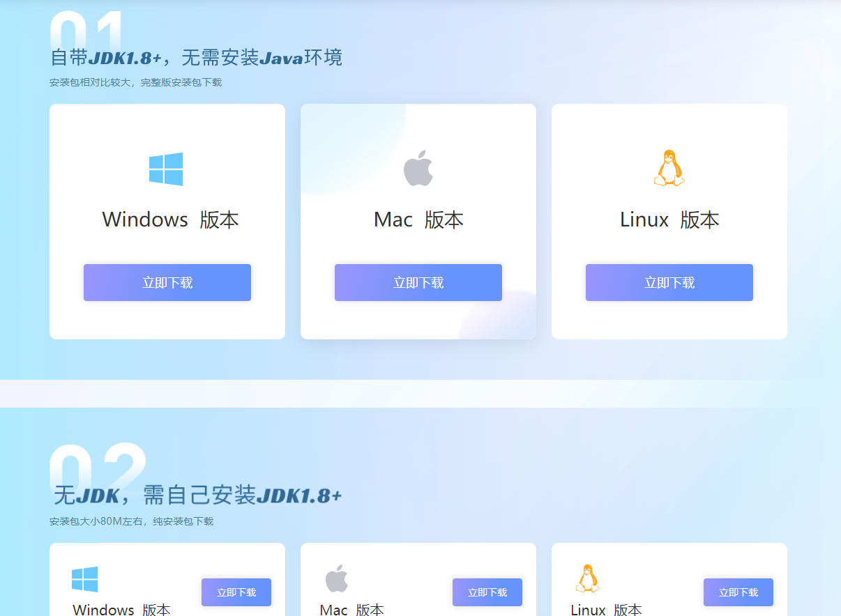Select the 'Linux 版本' title in section 01

point(669,220)
